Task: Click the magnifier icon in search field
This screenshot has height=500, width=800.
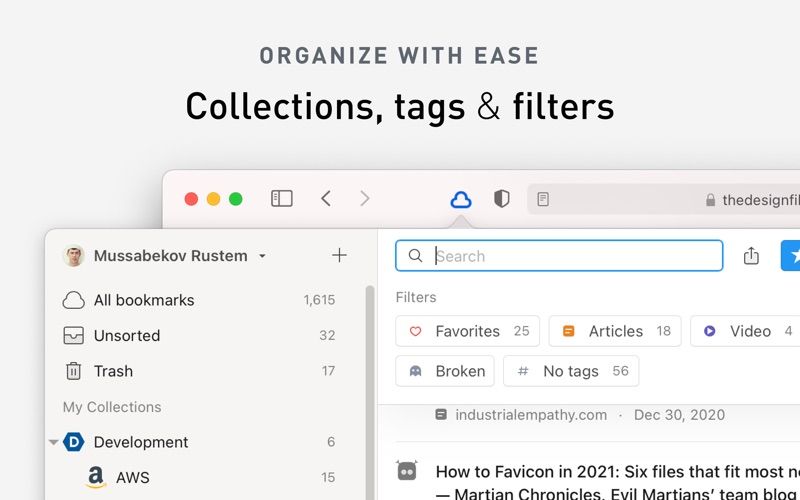Action: [415, 256]
